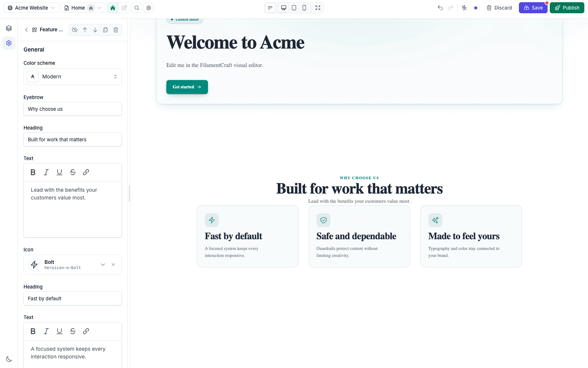The height and width of the screenshot is (368, 588).
Task: Undo the last change
Action: tap(440, 8)
